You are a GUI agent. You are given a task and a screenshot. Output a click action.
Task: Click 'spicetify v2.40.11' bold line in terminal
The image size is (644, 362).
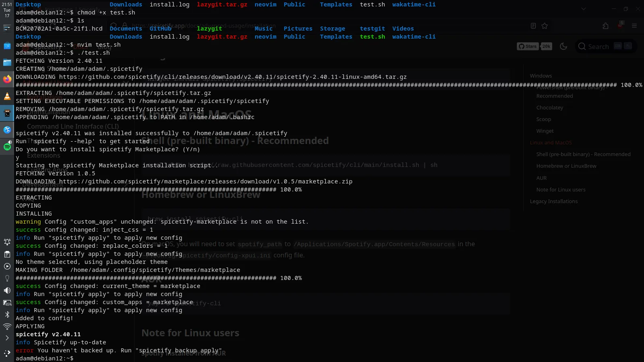click(x=48, y=334)
